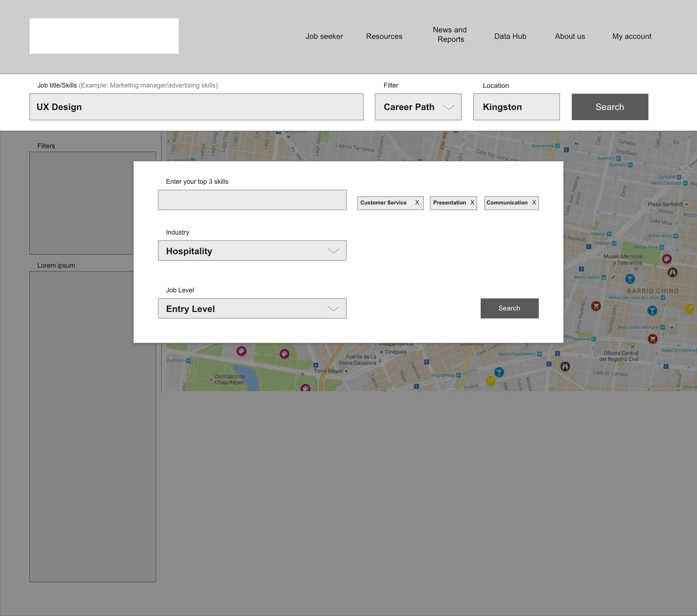Screen dimensions: 697x616
Task: Click the UX Design job title field
Action: click(196, 107)
